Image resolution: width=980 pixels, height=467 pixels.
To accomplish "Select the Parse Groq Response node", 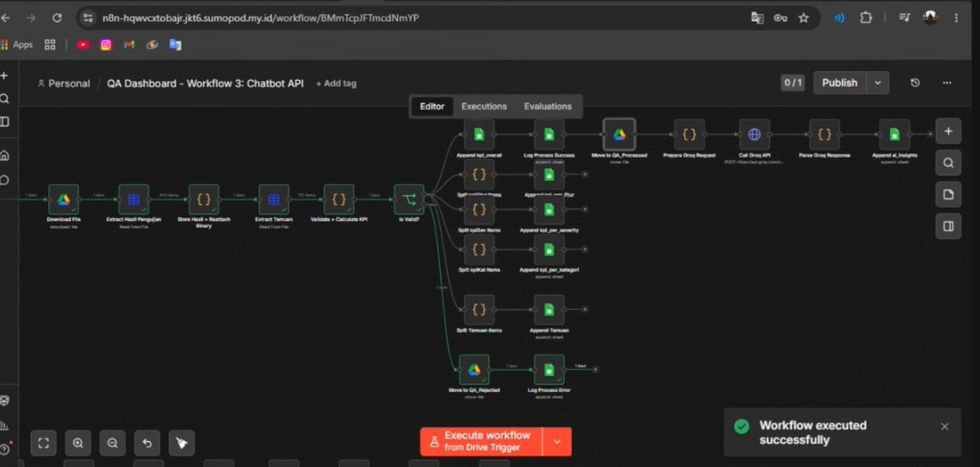I will tap(825, 134).
